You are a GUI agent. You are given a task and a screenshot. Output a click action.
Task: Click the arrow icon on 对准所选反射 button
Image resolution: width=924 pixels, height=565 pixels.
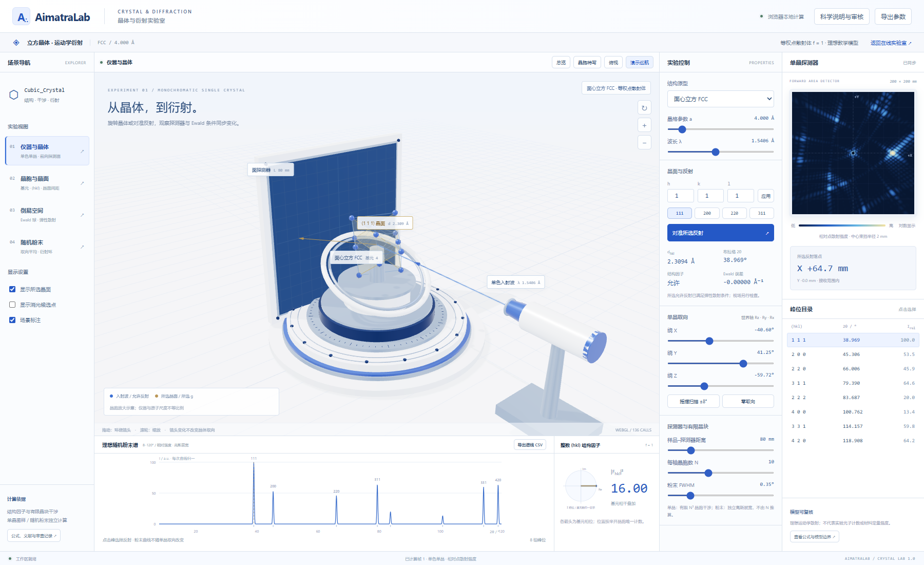click(767, 233)
